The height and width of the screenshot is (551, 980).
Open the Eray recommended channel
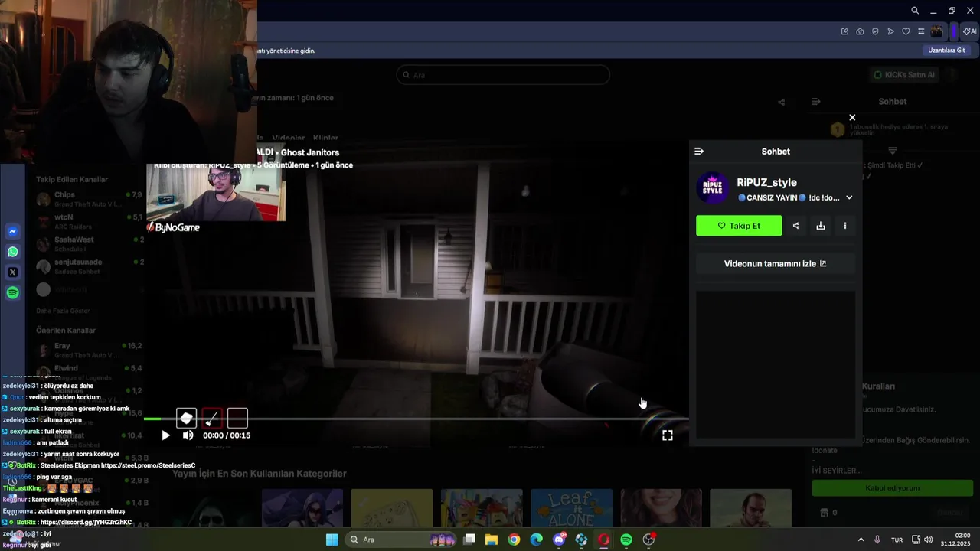click(x=90, y=350)
